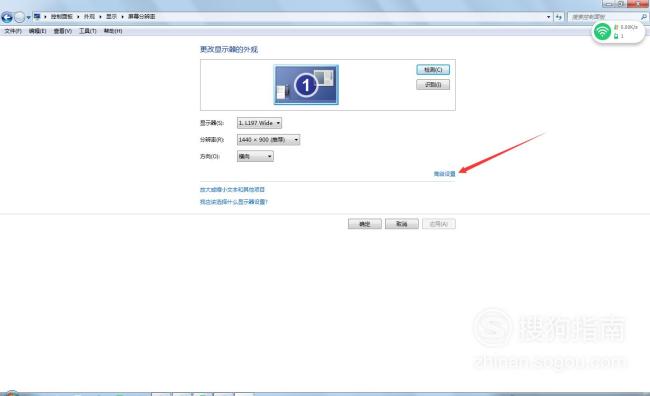Click the 方向(O): label
The height and width of the screenshot is (396, 650).
[x=210, y=156]
